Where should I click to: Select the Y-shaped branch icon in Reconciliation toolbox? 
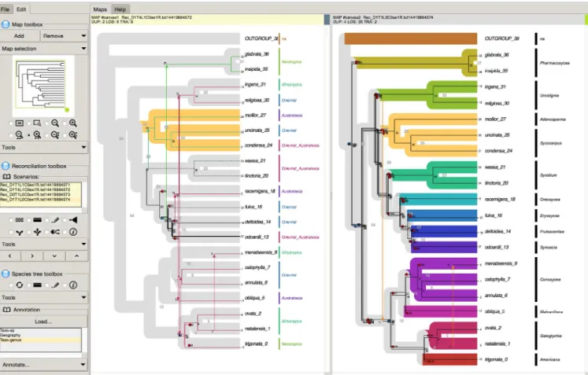click(x=20, y=232)
